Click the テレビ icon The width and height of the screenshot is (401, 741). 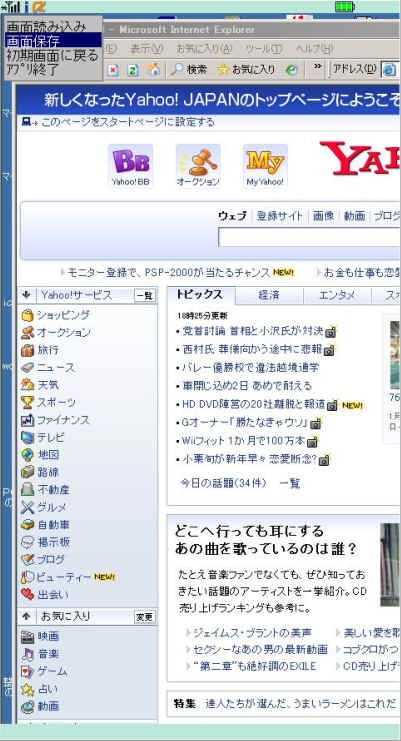coord(28,437)
